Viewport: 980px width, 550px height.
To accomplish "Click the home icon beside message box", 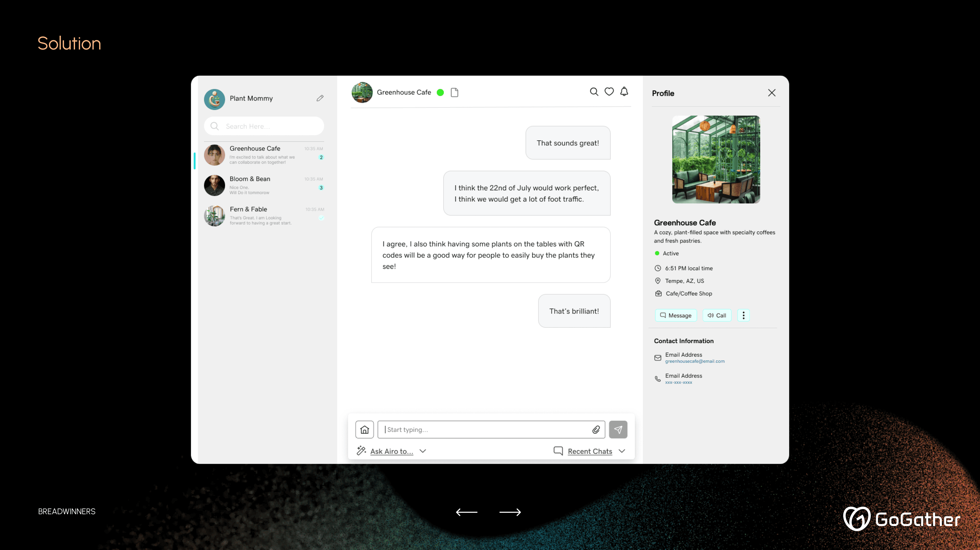I will coord(364,429).
